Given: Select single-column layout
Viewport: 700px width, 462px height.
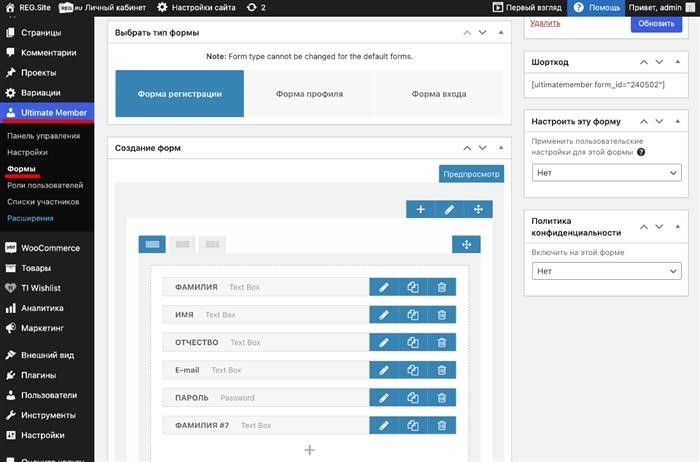Looking at the screenshot, I should click(x=152, y=244).
